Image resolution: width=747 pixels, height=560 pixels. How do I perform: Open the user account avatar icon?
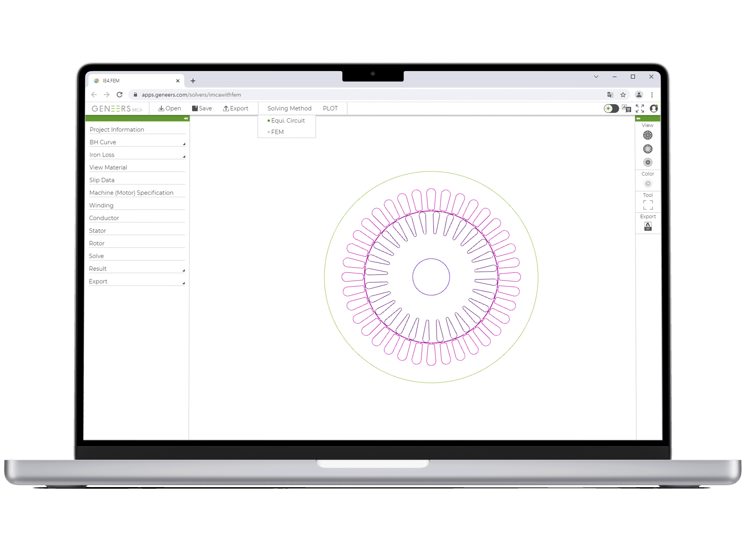click(654, 108)
